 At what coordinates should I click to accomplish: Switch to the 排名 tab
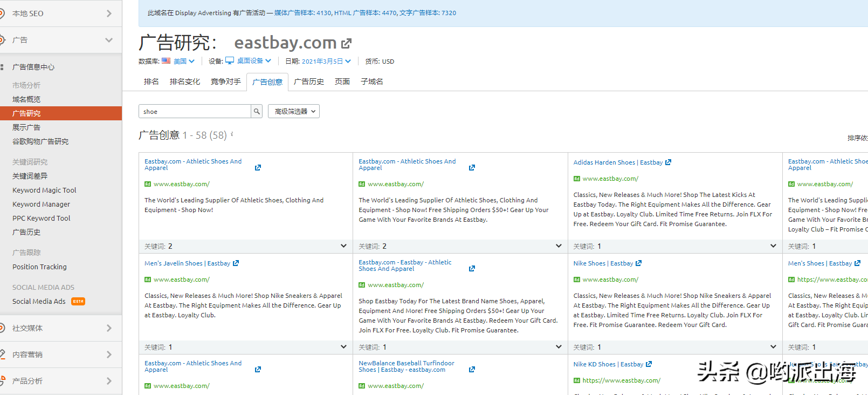click(x=151, y=81)
